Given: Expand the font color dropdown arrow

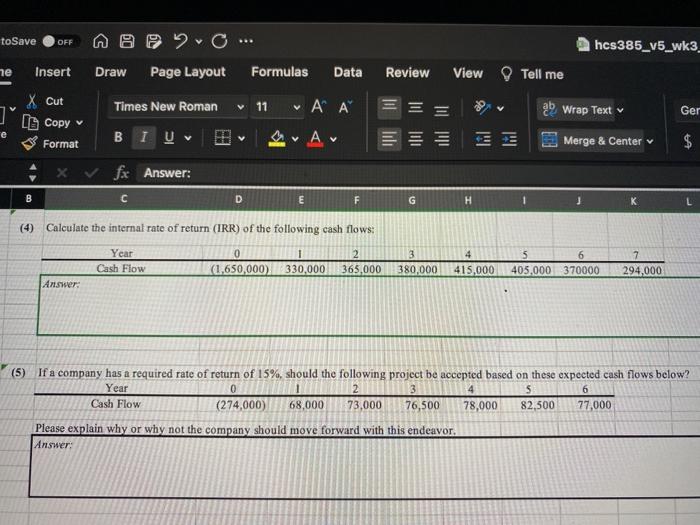Looking at the screenshot, I should (333, 139).
